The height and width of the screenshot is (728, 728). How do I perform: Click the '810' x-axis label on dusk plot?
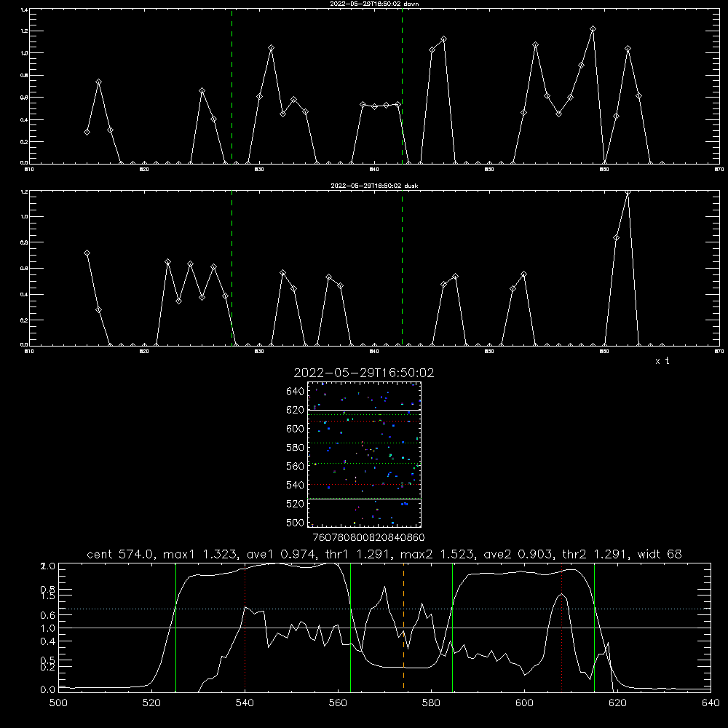click(x=29, y=352)
